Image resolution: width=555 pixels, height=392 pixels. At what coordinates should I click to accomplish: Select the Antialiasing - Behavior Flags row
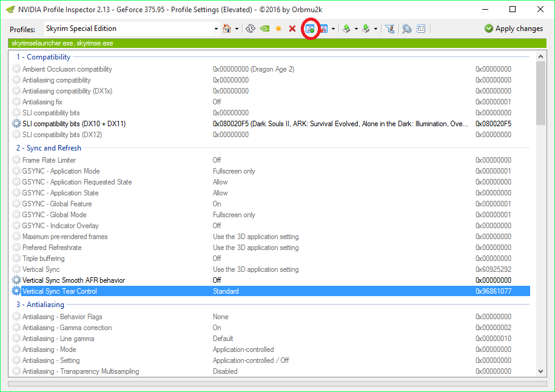(271, 317)
